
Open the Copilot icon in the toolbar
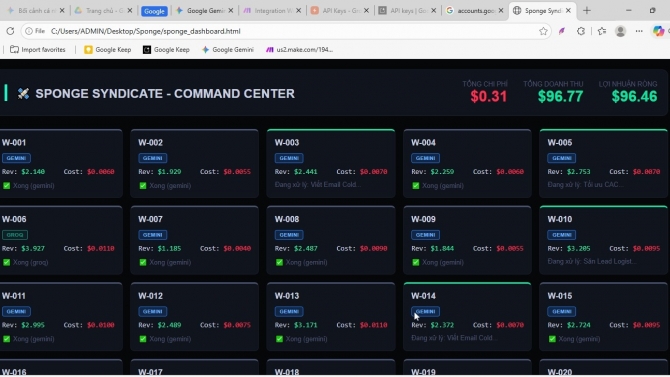(658, 31)
